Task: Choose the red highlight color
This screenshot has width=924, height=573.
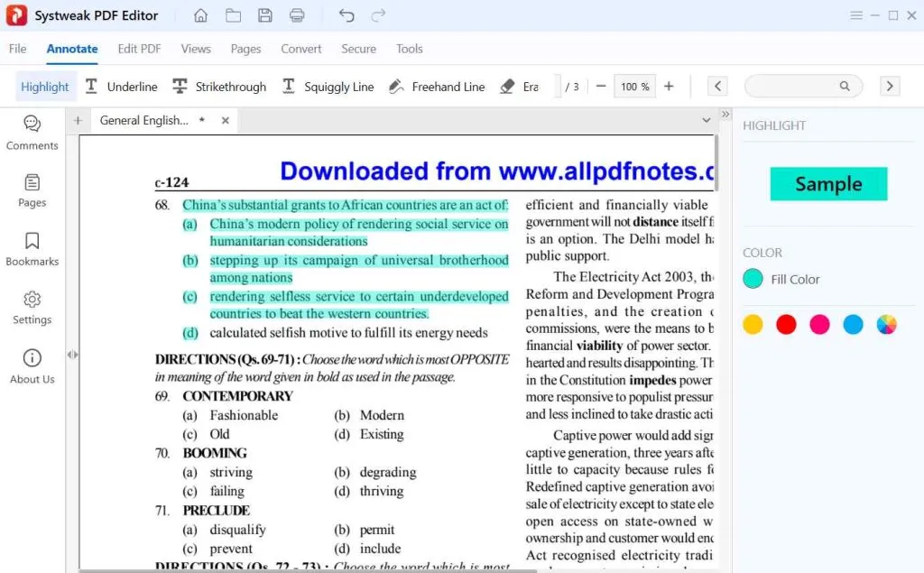Action: [x=786, y=324]
